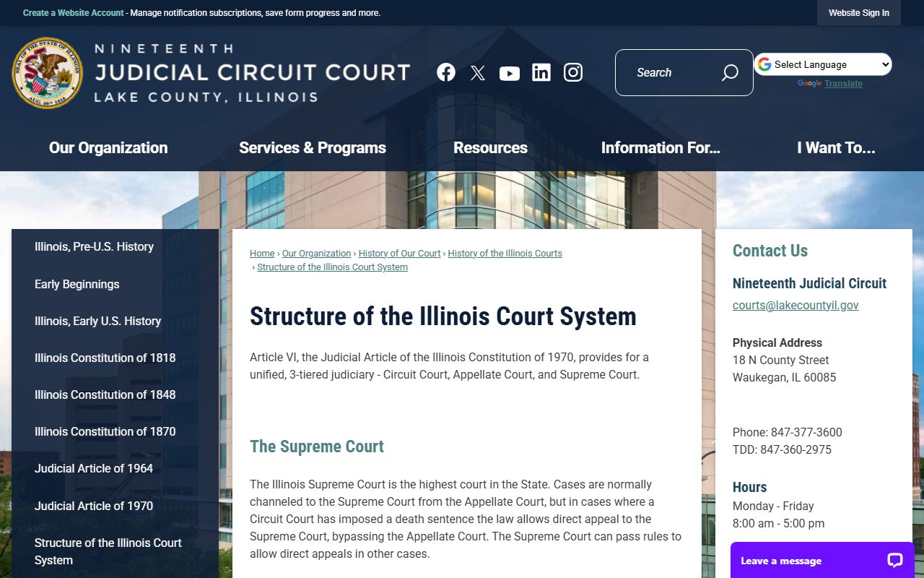Viewport: 924px width, 578px height.
Task: Open the YouTube channel icon
Action: pyautogui.click(x=510, y=73)
